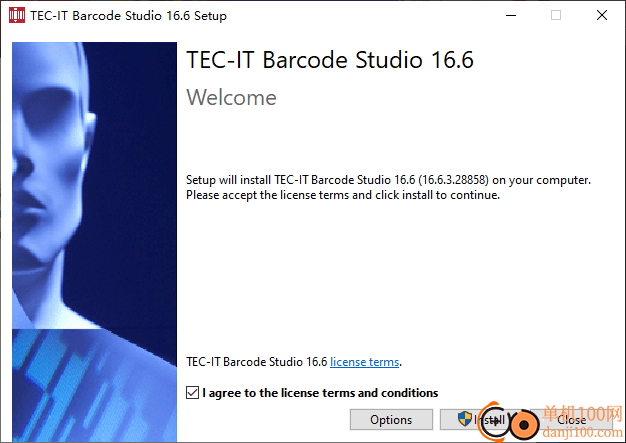Click the 'TEC-IT Barcode Studio 16.6' main heading

(x=330, y=60)
